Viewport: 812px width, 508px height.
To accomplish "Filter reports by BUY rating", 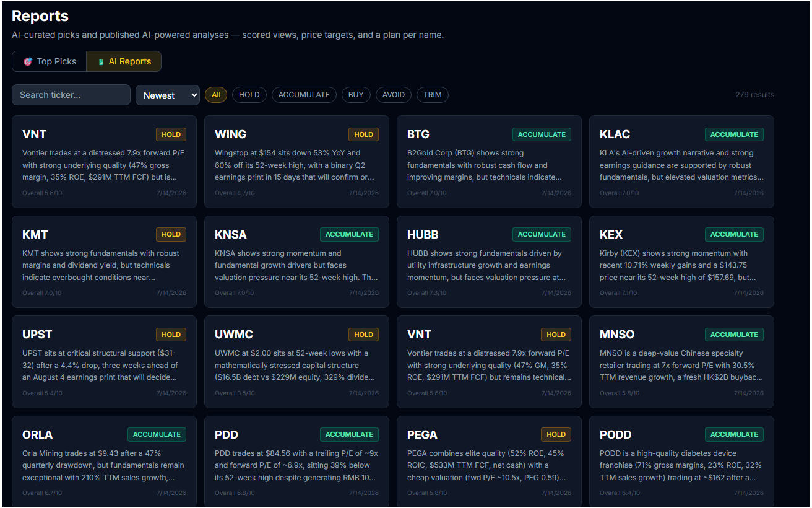I will click(x=356, y=95).
